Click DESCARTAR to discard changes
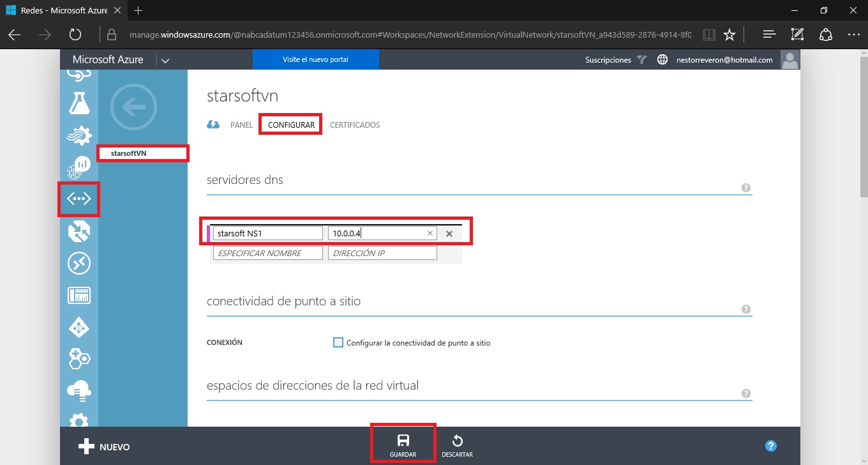868x465 pixels. coord(457,445)
